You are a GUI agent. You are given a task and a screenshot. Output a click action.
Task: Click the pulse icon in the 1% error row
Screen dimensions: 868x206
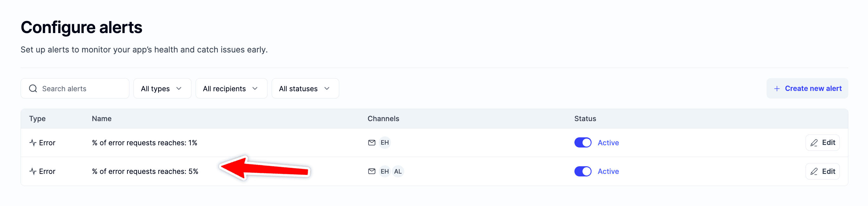click(33, 142)
